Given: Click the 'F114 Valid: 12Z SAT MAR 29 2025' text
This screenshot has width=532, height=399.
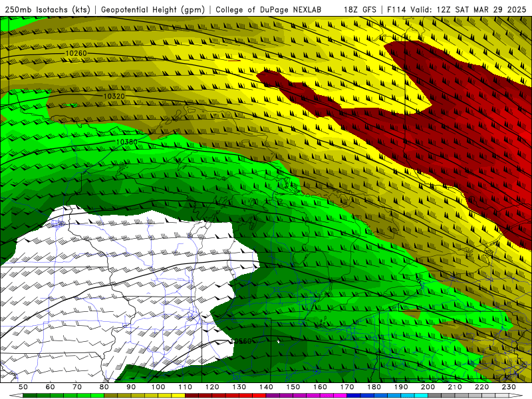Looking at the screenshot, I should tap(457, 10).
